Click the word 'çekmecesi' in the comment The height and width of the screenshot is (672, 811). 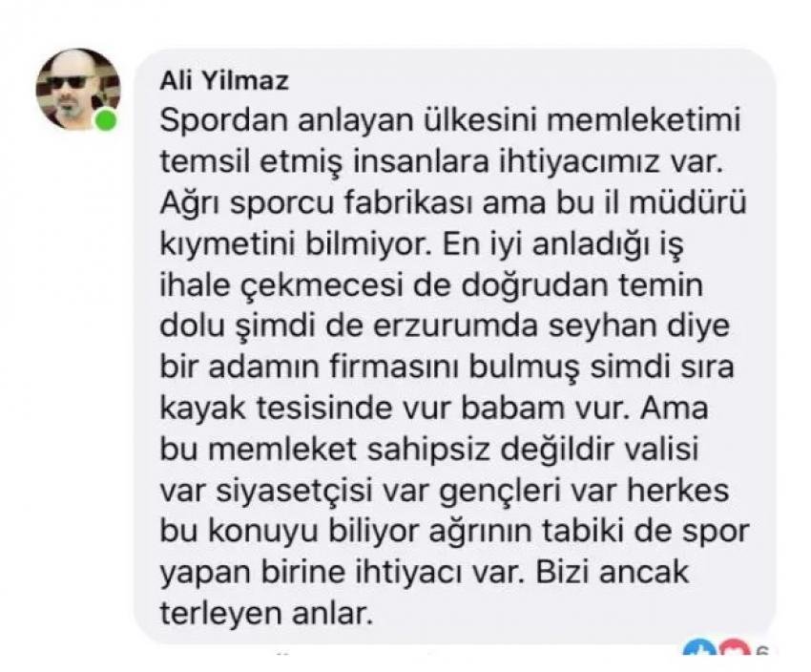322,286
